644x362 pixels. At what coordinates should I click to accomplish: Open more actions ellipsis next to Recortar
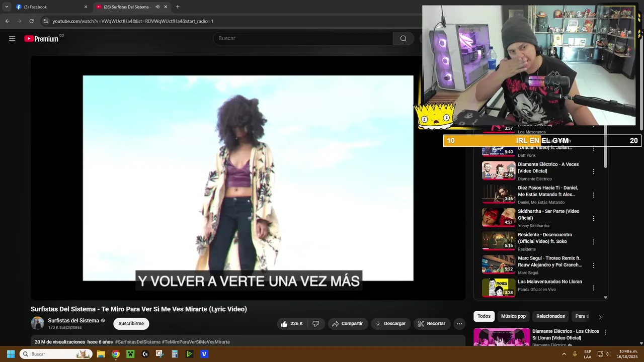point(459,324)
